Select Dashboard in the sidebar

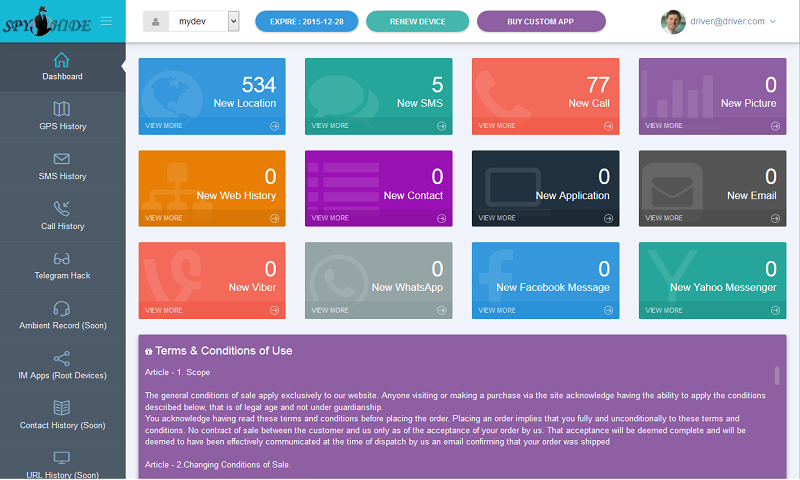point(62,66)
